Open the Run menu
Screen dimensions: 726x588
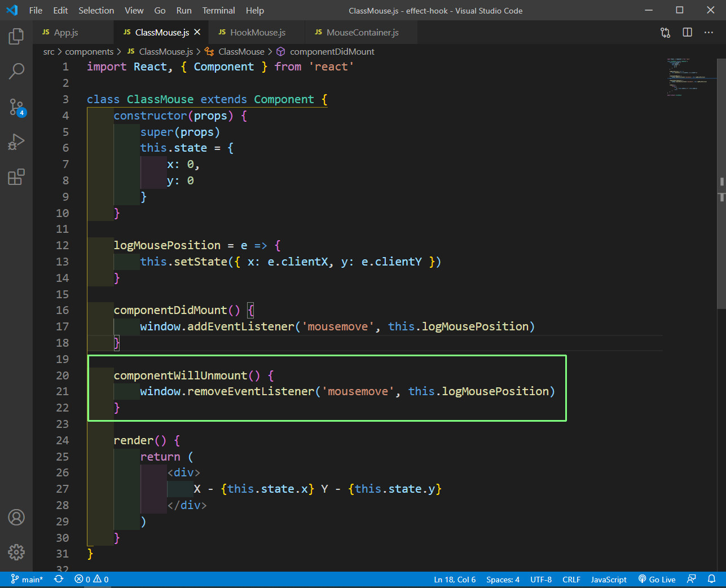pyautogui.click(x=184, y=10)
